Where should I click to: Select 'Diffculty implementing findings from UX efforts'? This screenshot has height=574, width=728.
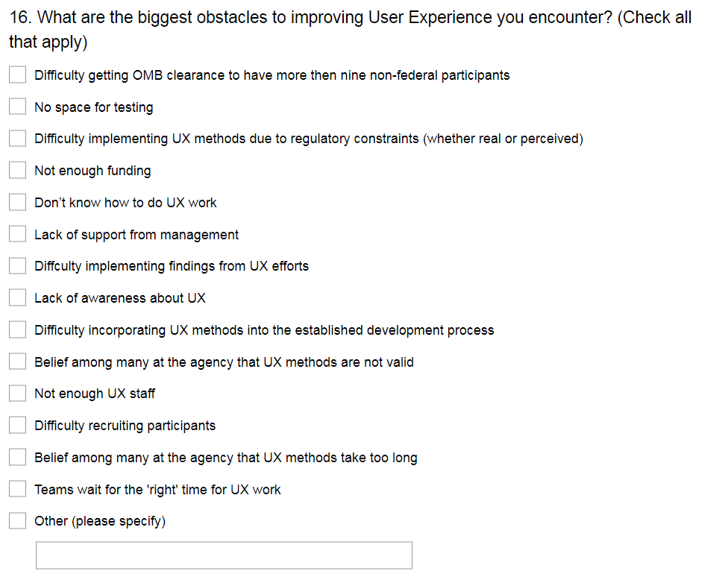[x=18, y=266]
